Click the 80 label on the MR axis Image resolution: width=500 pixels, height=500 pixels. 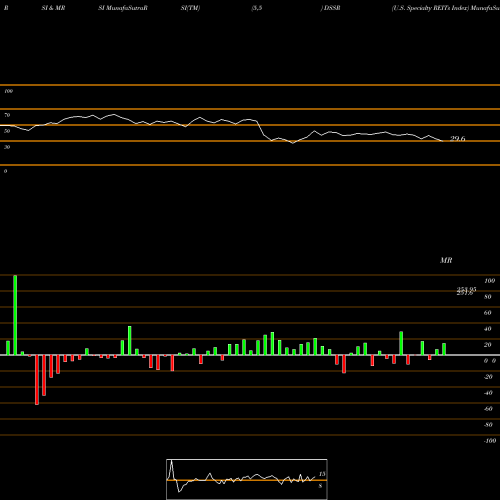tap(488, 297)
